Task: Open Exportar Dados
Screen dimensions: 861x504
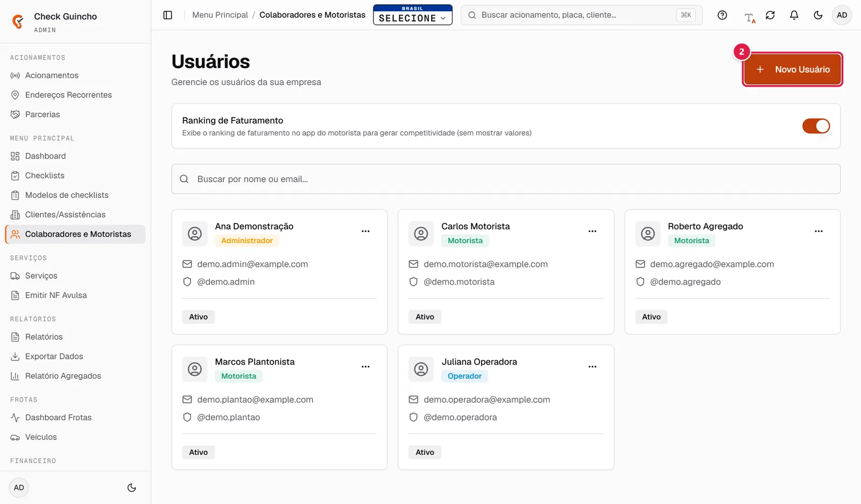Action: [75, 357]
